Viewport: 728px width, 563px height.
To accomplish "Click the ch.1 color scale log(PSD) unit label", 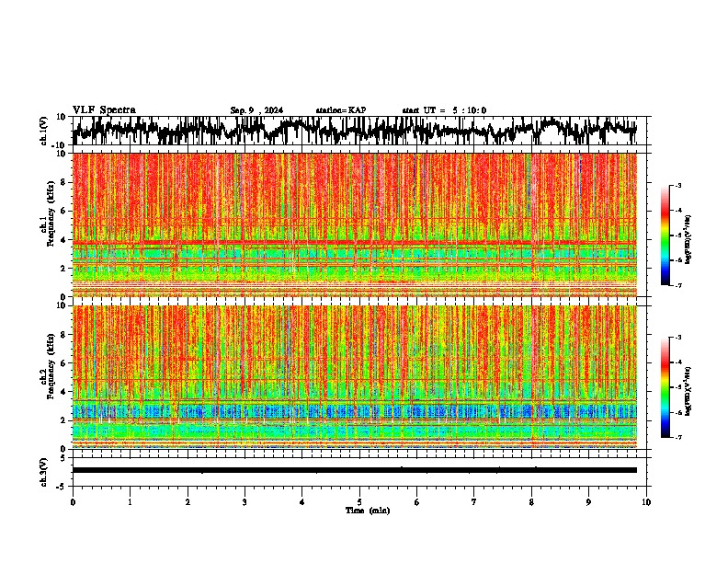I will (688, 239).
